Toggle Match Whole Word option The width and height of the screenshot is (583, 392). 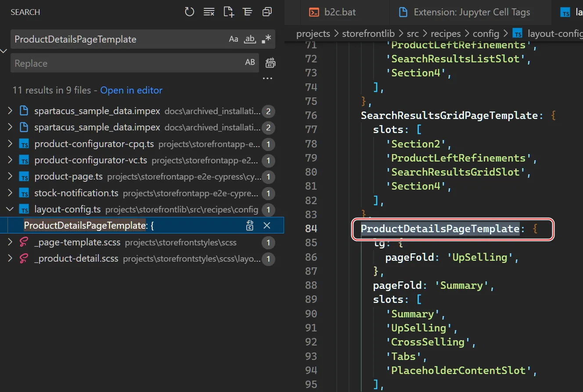click(x=250, y=39)
